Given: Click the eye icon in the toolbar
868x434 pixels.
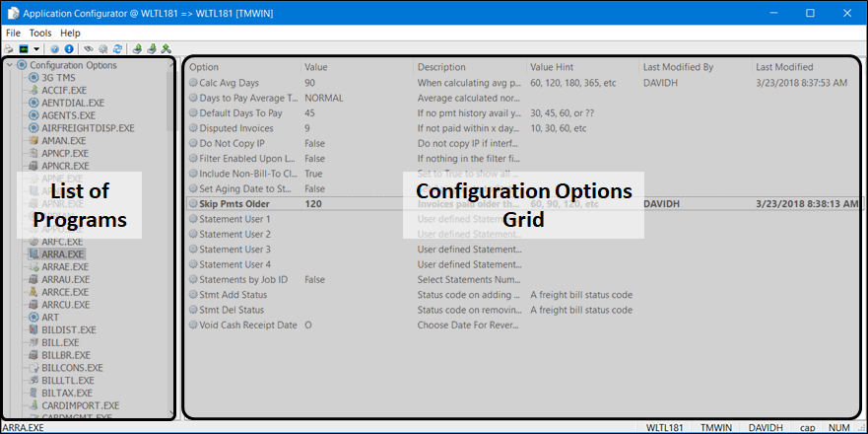Looking at the screenshot, I should coord(90,48).
